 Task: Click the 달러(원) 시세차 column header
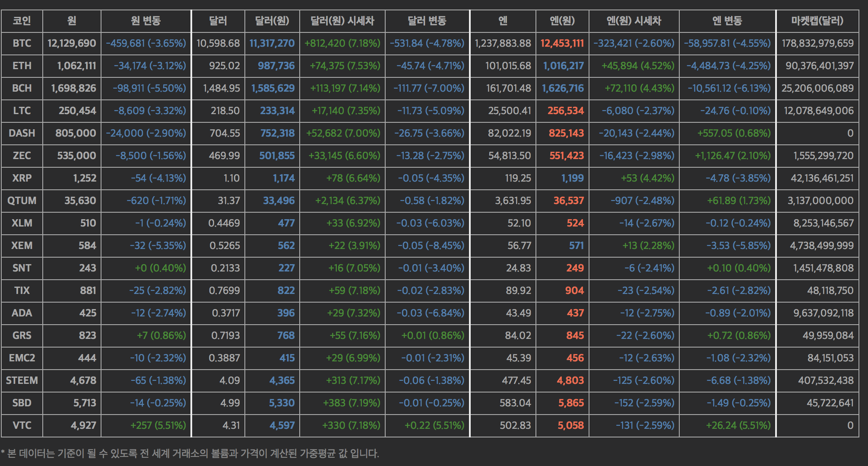(342, 21)
